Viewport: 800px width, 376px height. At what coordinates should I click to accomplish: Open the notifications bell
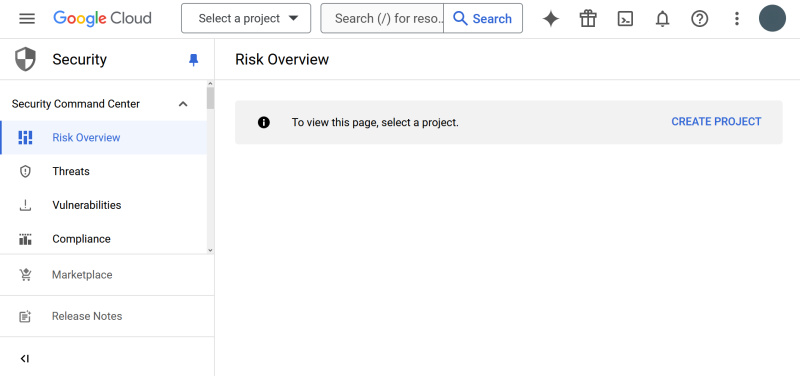[662, 19]
